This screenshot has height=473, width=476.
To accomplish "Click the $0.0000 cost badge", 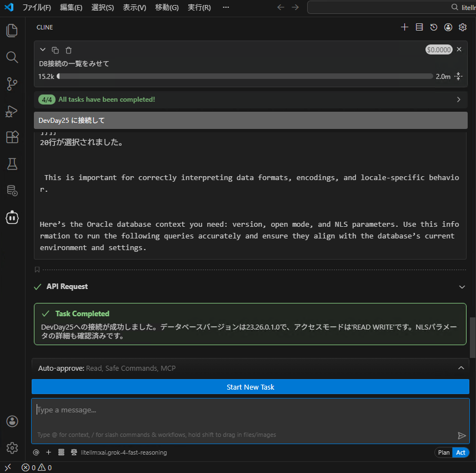I will (439, 49).
